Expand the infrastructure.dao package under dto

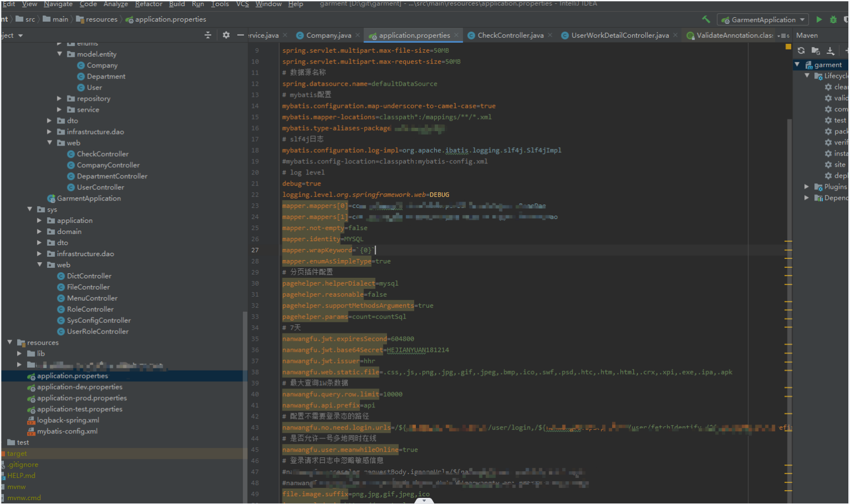click(49, 132)
